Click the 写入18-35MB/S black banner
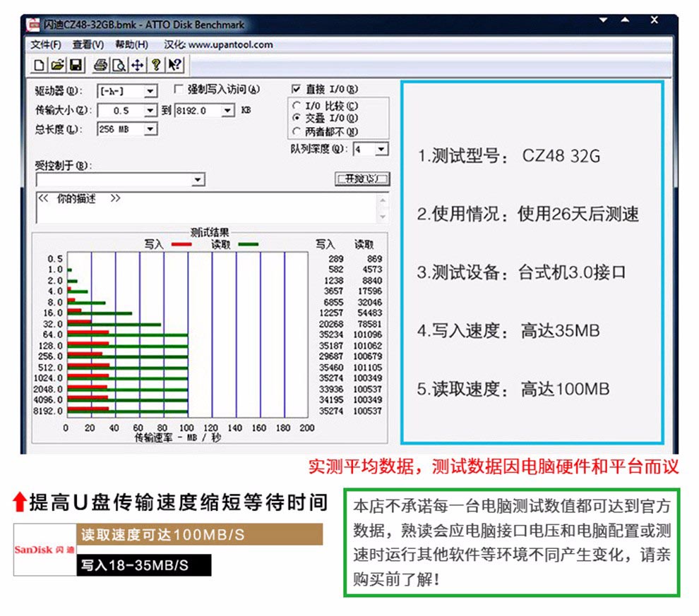Screen dimensions: 699x616 tap(143, 564)
